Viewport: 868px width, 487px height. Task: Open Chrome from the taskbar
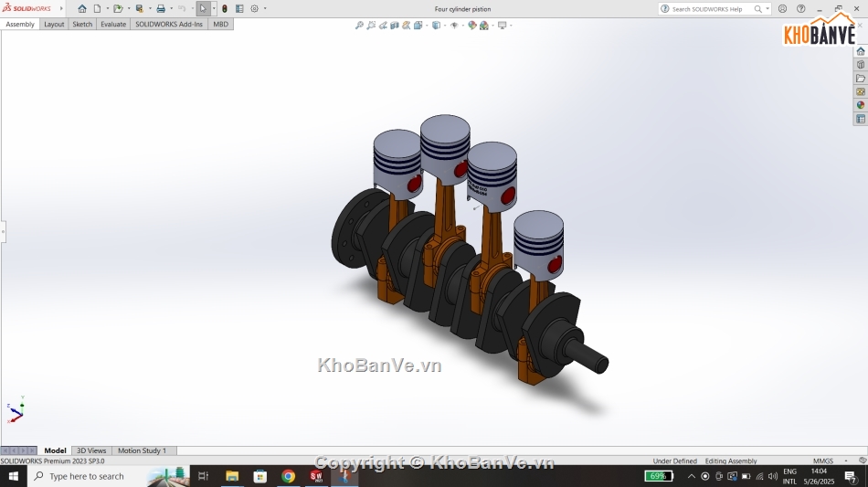pyautogui.click(x=288, y=476)
